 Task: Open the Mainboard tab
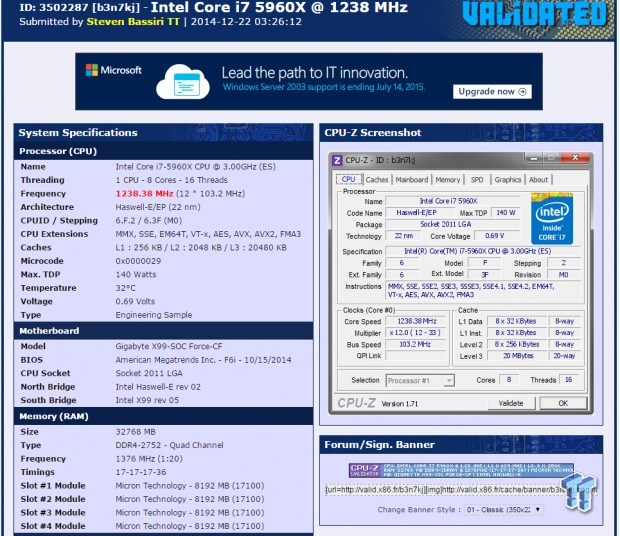412,179
